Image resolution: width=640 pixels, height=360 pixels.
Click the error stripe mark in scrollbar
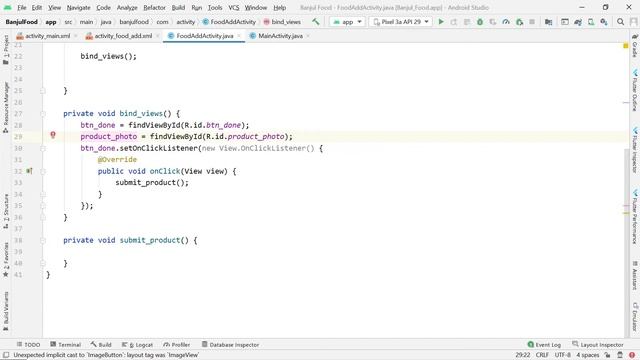(x=626, y=213)
